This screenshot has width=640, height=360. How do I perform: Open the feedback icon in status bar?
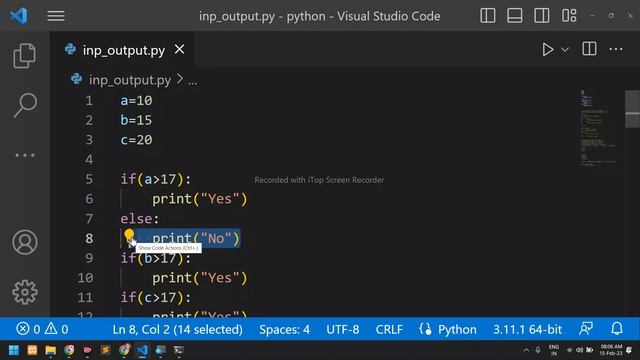pos(586,329)
